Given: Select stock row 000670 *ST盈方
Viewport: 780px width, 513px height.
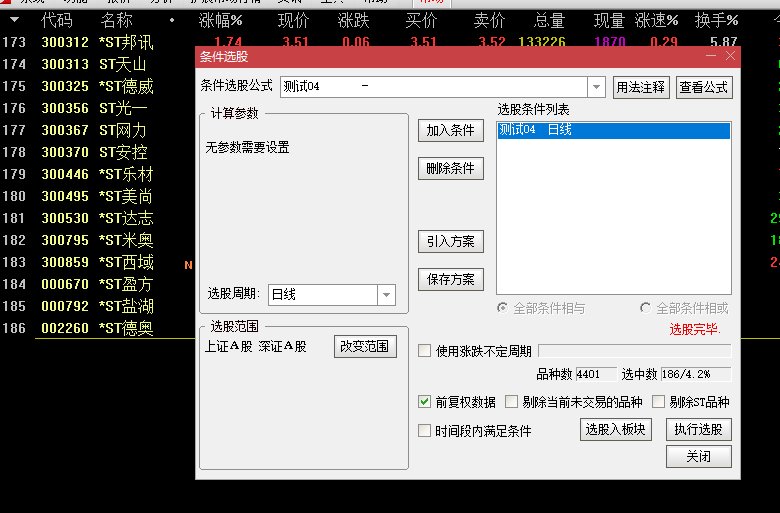Looking at the screenshot, I should tap(98, 284).
